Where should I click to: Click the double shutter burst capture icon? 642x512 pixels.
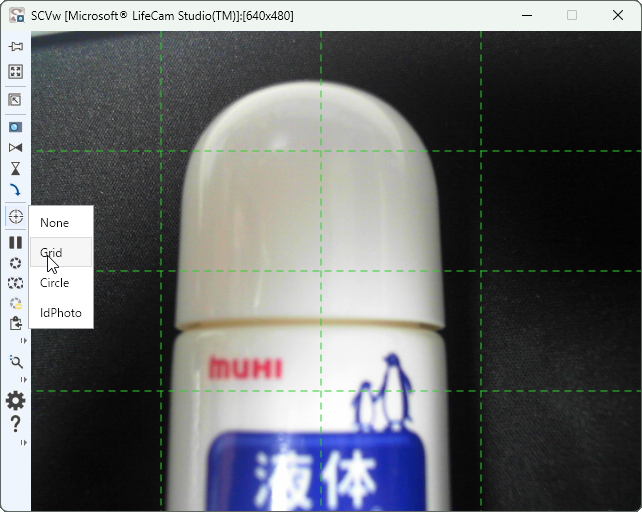16,283
